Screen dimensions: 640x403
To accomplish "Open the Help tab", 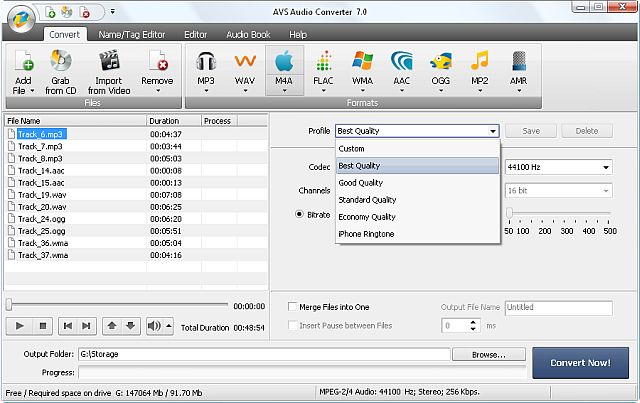I will (x=298, y=35).
